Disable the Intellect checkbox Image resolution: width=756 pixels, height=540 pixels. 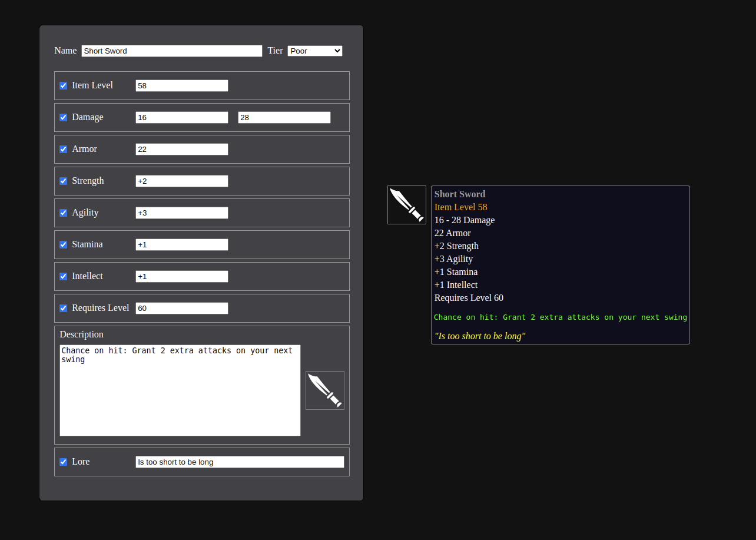coord(64,277)
